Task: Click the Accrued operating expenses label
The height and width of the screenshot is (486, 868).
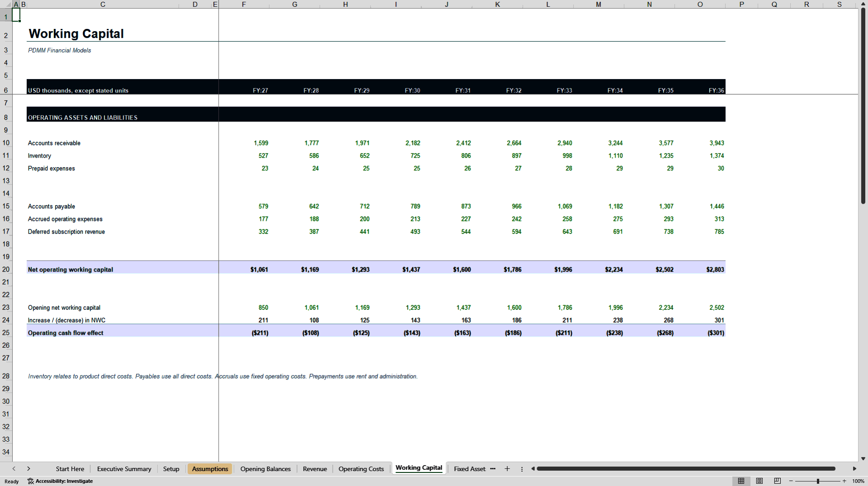Action: pos(65,219)
